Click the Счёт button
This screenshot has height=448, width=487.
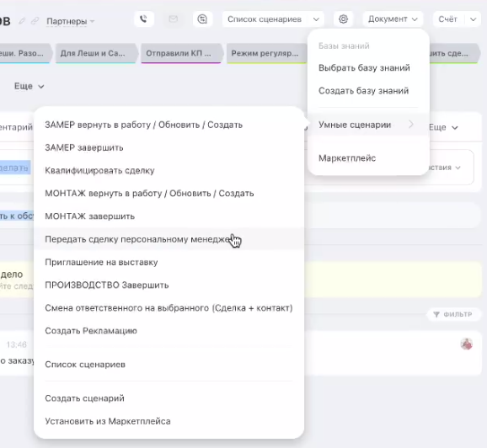point(448,19)
